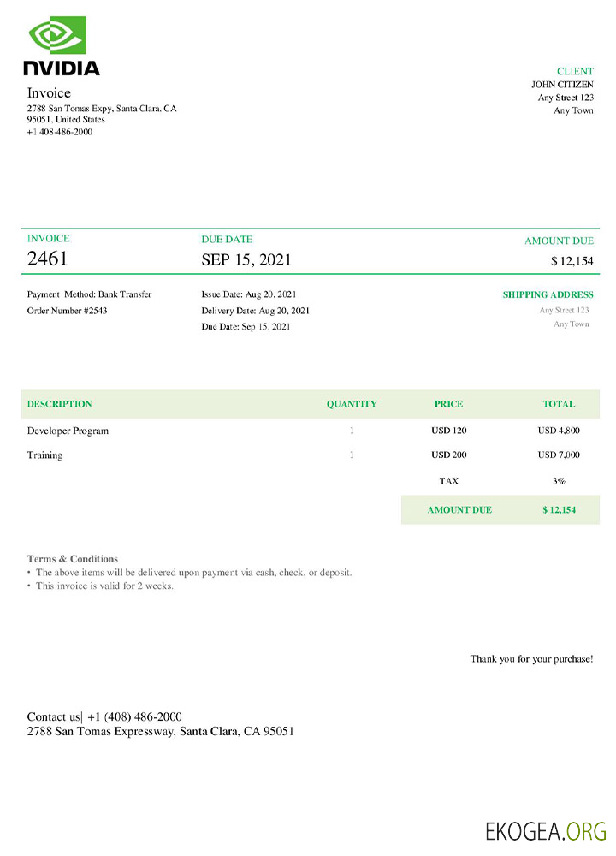
Task: Select the SEP 15, 2021 due date heading
Action: click(246, 259)
